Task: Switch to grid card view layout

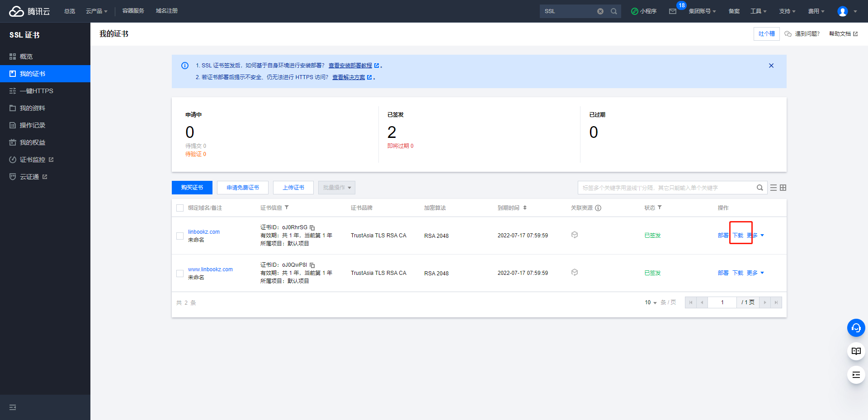Action: 783,188
